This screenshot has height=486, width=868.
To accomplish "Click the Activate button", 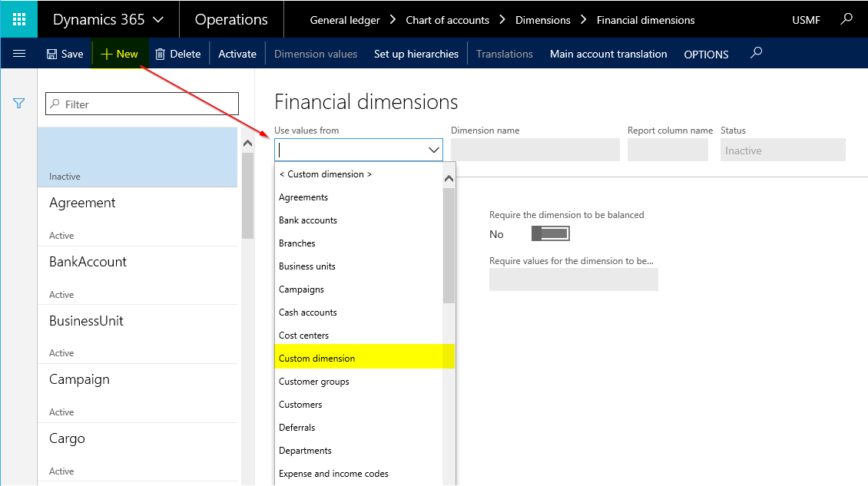I will click(x=237, y=54).
